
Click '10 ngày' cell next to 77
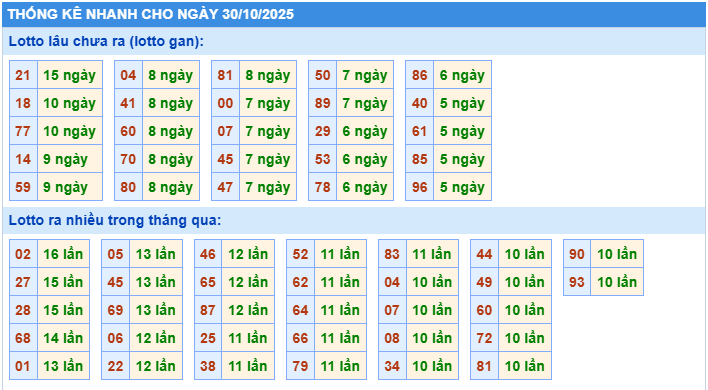click(x=70, y=131)
